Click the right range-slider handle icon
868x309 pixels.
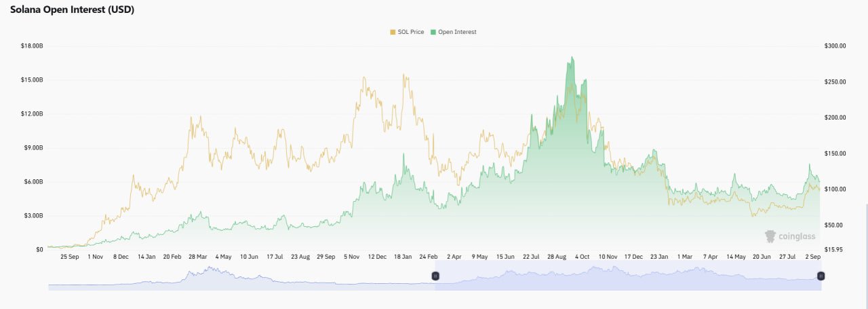[821, 275]
